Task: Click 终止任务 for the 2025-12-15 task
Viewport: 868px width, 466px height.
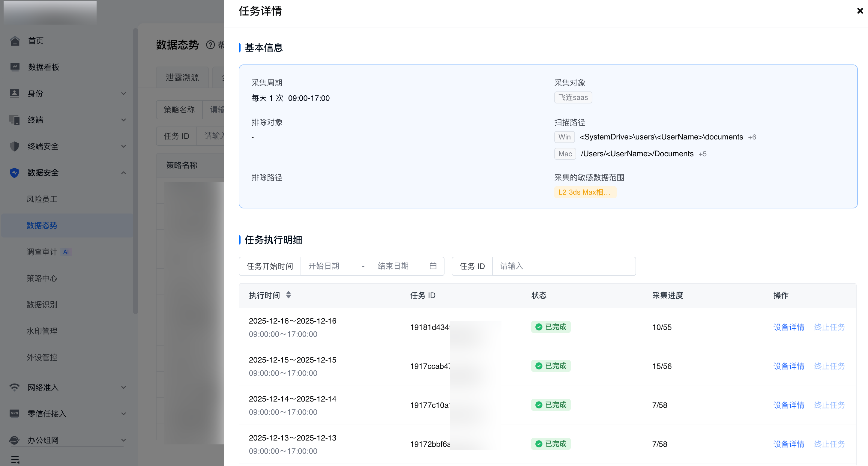Action: coord(830,366)
